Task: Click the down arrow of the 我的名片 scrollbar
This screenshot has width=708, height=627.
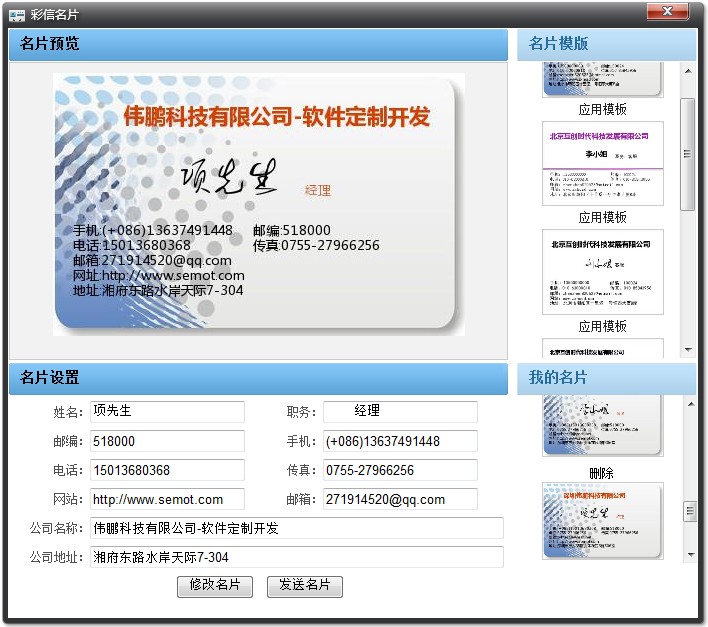Action: pos(690,554)
